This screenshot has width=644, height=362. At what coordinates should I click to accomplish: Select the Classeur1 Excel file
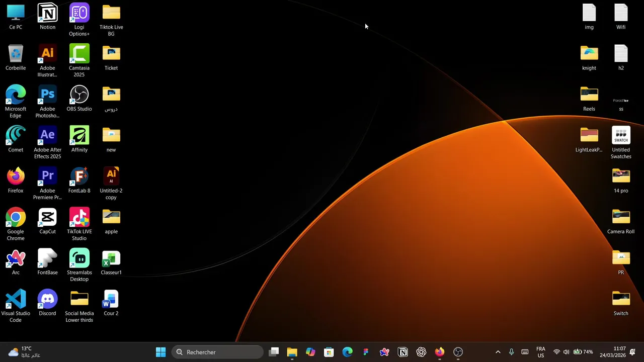(x=111, y=261)
